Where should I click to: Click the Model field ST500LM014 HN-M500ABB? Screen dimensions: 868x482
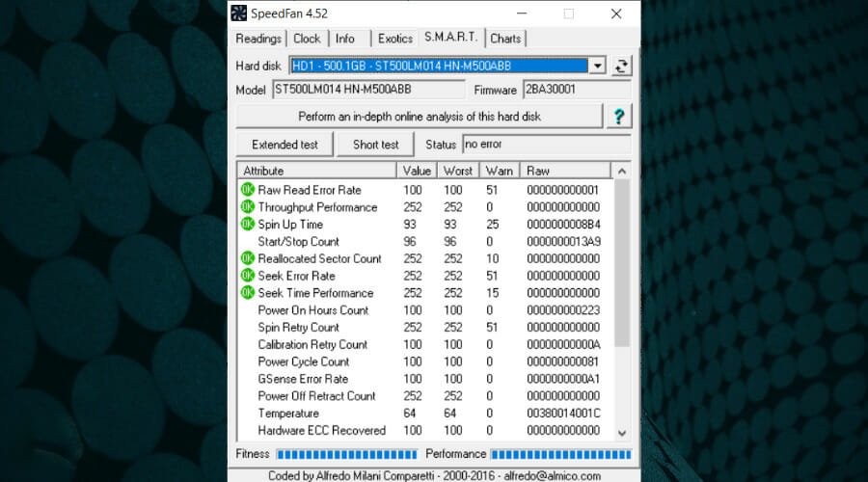click(x=368, y=89)
